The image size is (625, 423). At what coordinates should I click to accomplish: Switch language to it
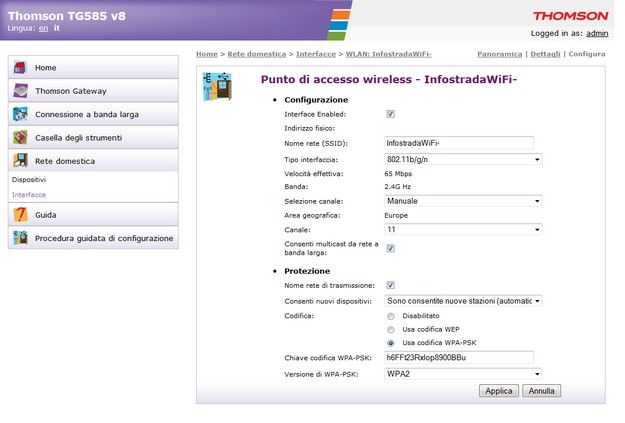[x=57, y=28]
